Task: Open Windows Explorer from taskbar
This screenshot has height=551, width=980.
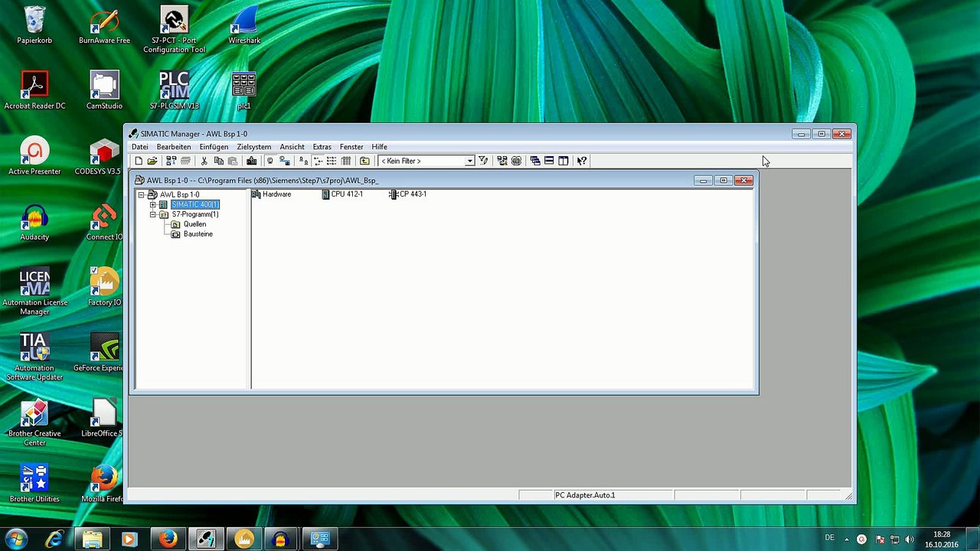Action: (92, 539)
